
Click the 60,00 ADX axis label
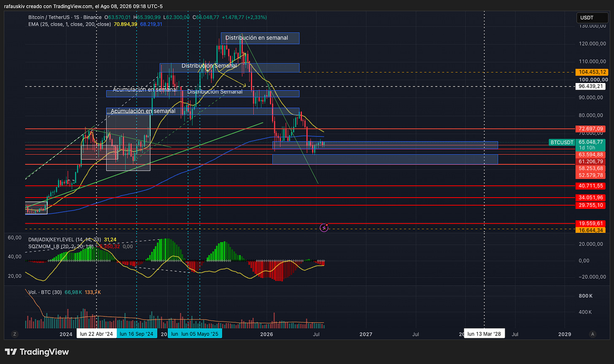point(15,238)
